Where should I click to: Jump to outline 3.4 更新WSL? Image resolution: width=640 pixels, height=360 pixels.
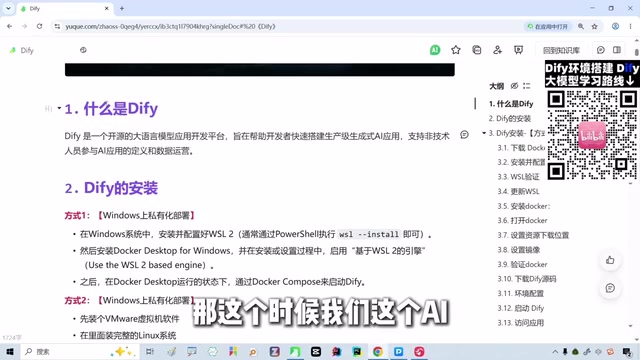[518, 191]
